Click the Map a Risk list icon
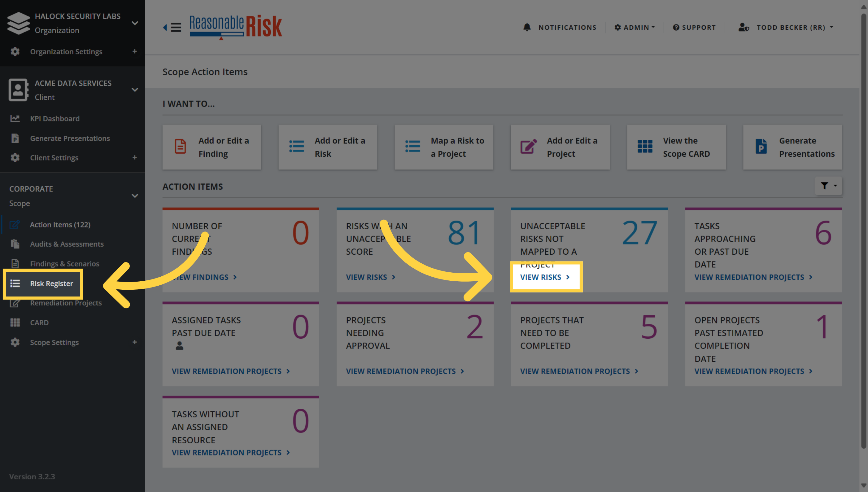The image size is (868, 492). (x=412, y=146)
